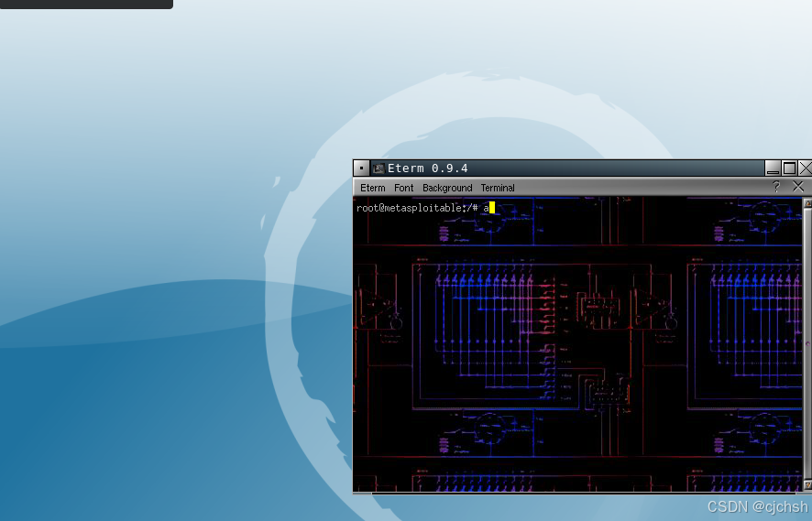The image size is (812, 521).
Task: Click the scrollbar down arrow in Eterm
Action: tap(807, 484)
